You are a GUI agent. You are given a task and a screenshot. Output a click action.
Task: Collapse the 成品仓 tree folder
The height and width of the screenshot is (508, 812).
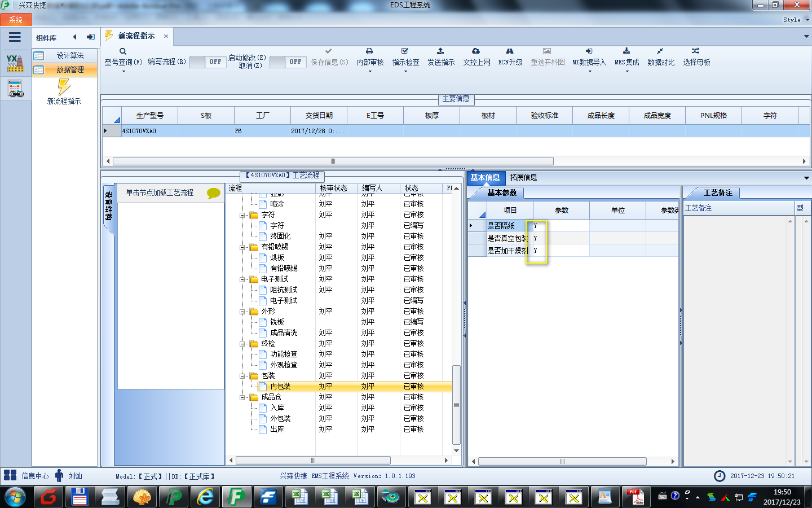(242, 397)
